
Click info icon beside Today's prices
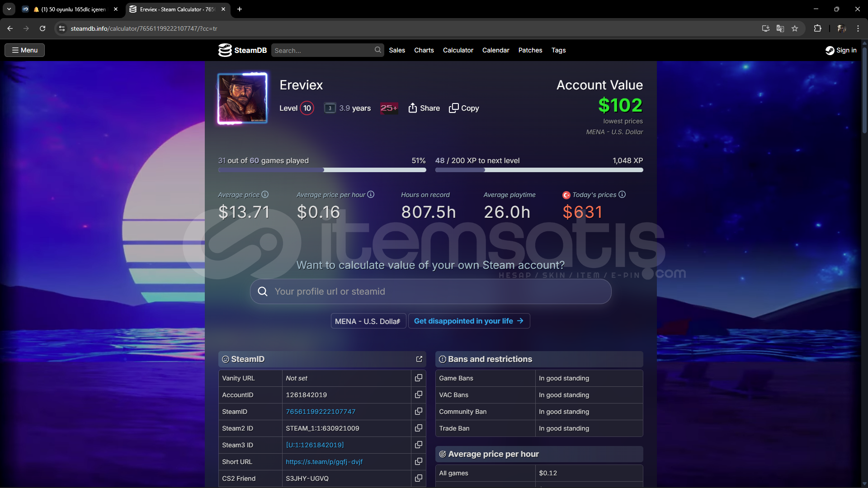(622, 194)
